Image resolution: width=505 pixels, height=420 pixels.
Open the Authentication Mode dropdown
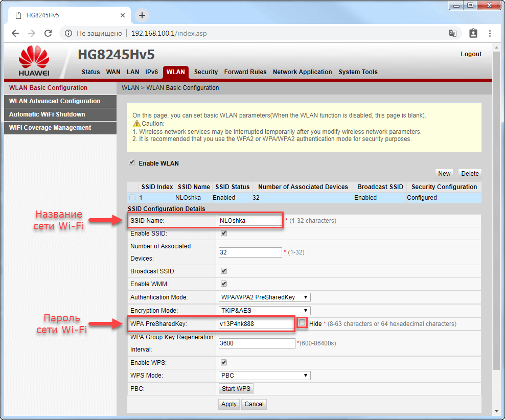click(264, 297)
